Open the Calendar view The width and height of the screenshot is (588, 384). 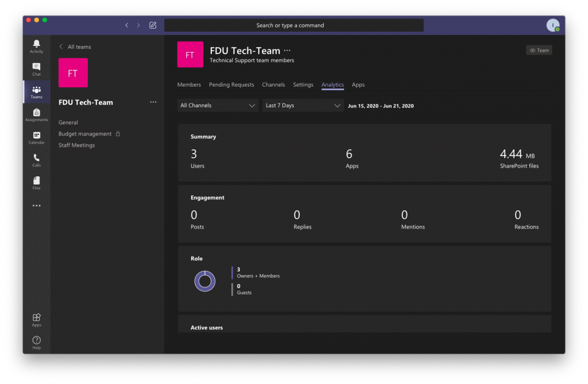coord(36,138)
